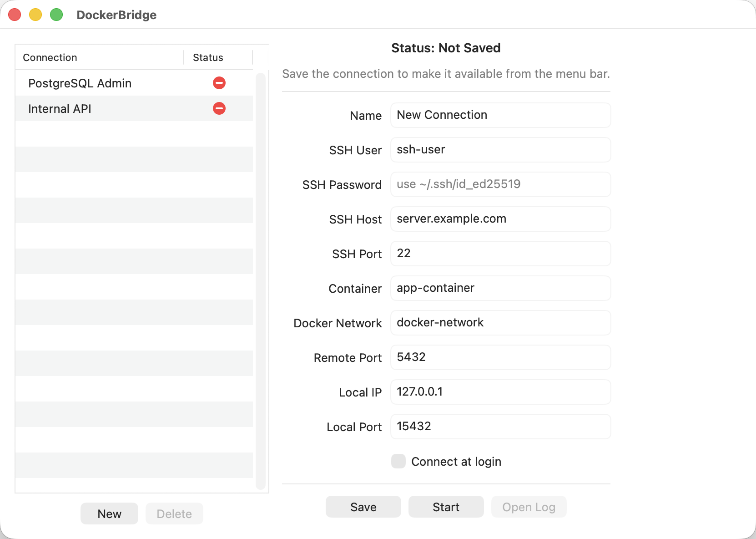Image resolution: width=756 pixels, height=539 pixels.
Task: Focus the SSH Password field
Action: point(500,184)
